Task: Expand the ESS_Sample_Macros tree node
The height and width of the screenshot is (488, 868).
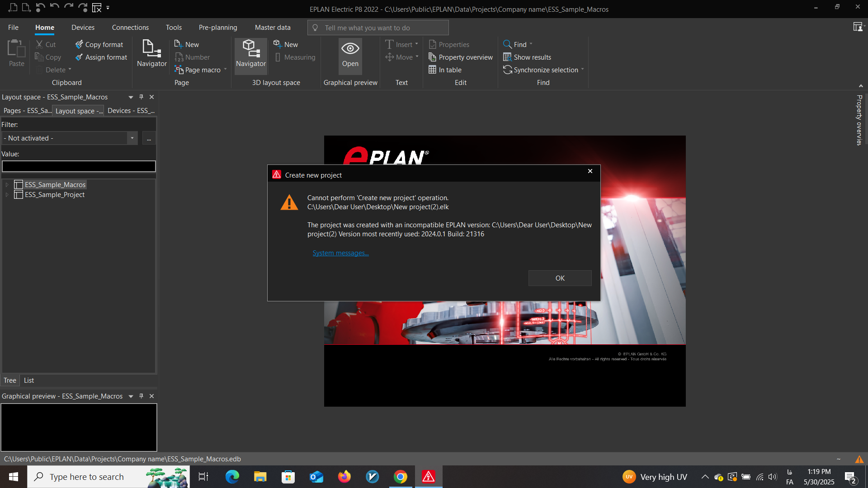Action: [7, 184]
